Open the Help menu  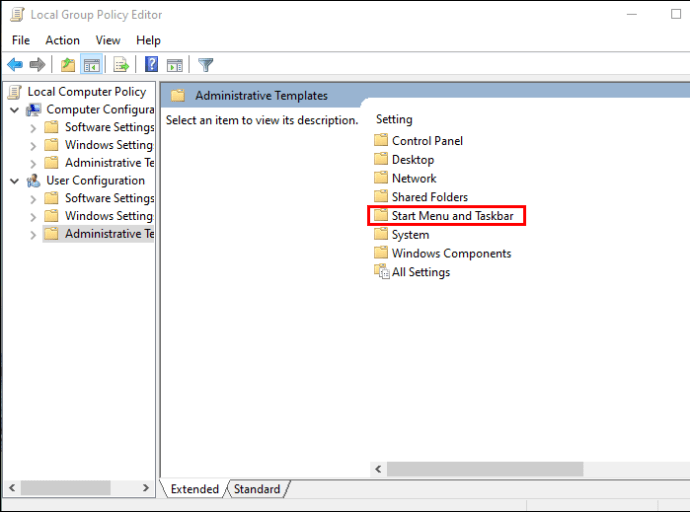point(148,40)
